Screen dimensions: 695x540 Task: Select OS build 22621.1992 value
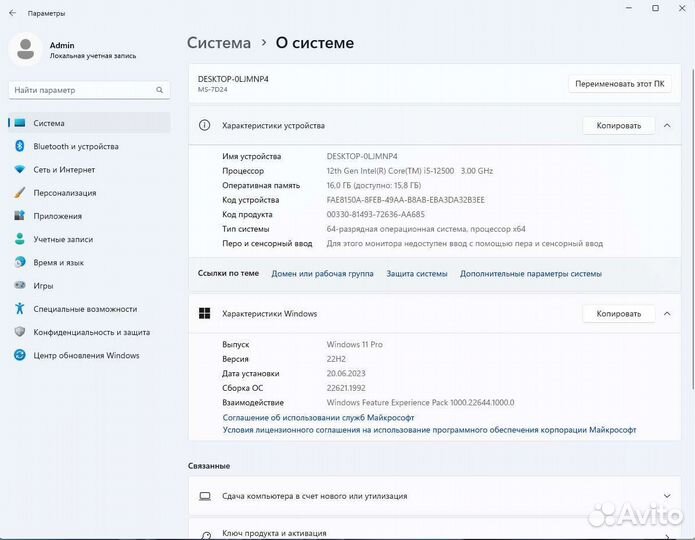pyautogui.click(x=346, y=388)
